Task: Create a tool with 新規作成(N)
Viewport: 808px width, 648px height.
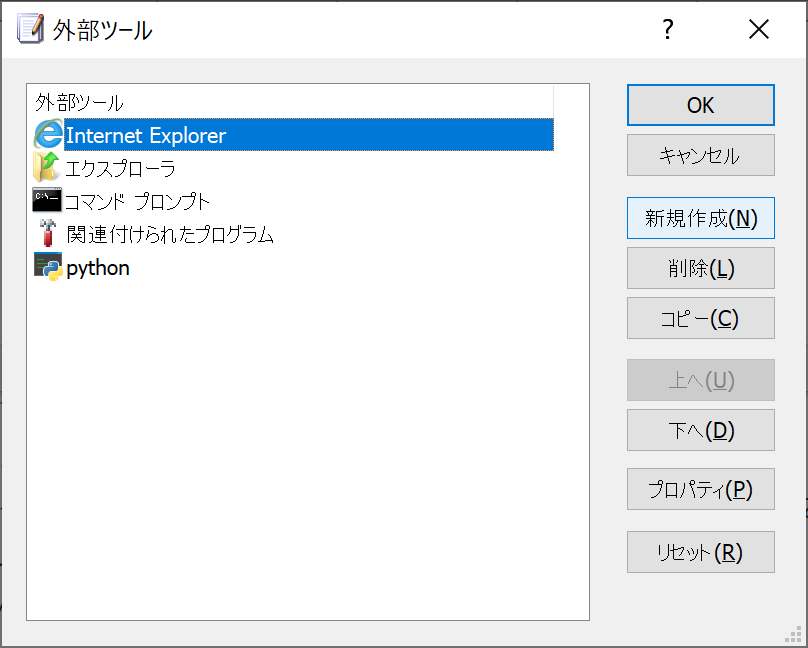Action: click(700, 218)
